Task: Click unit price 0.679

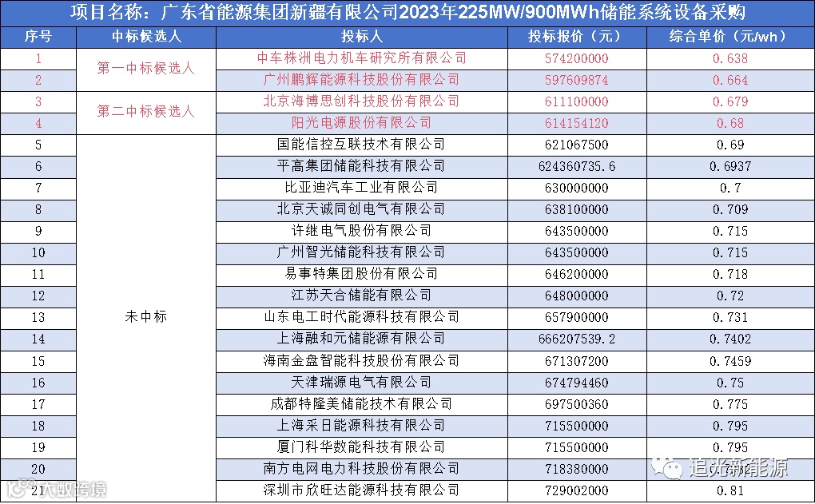Action: (x=730, y=101)
